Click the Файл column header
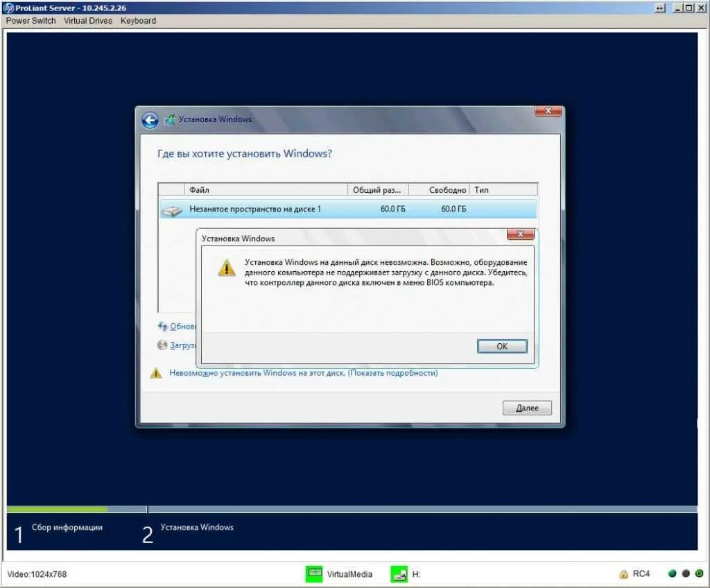The image size is (710, 588). point(266,190)
